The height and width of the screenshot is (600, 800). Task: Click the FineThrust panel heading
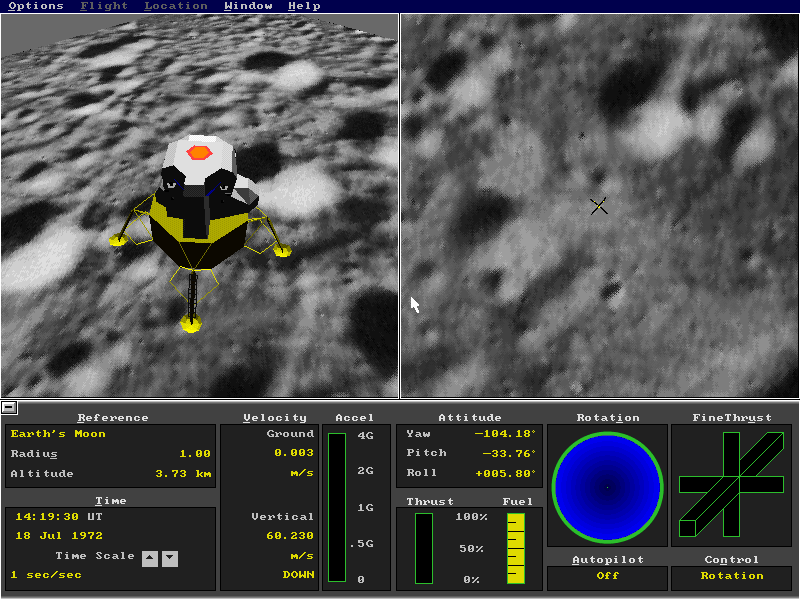coord(732,418)
